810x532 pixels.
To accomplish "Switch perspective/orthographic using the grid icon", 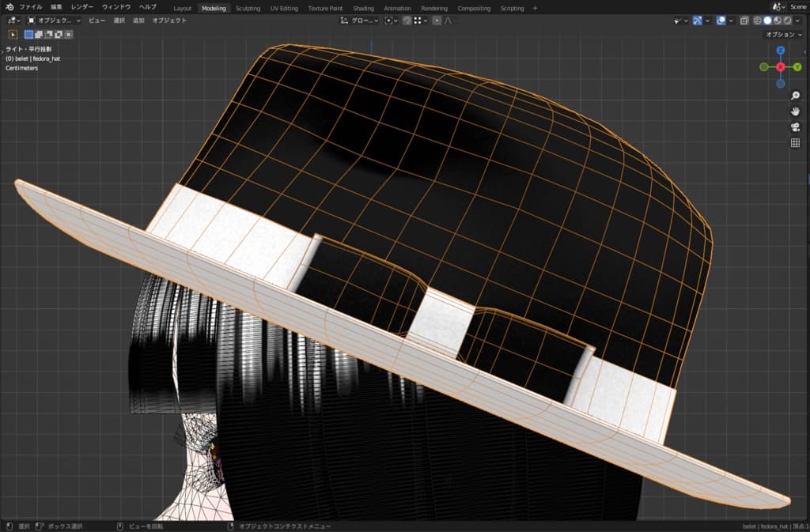I will [795, 143].
